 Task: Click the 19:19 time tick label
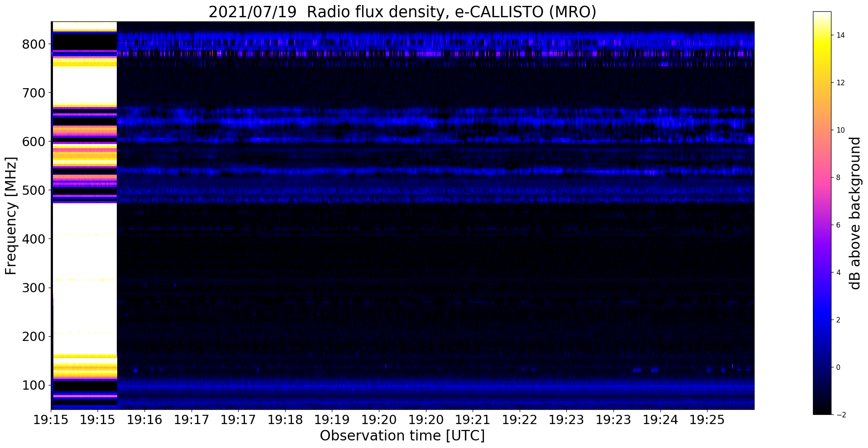[332, 420]
